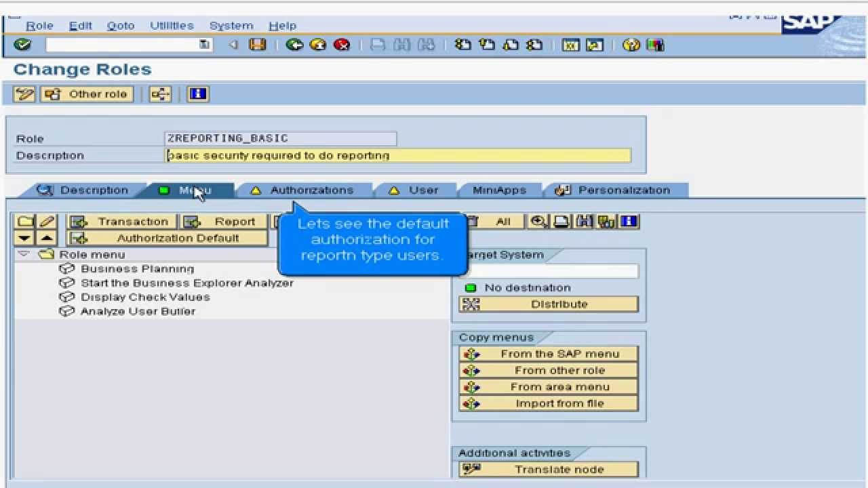Click Import from file button

click(x=549, y=403)
